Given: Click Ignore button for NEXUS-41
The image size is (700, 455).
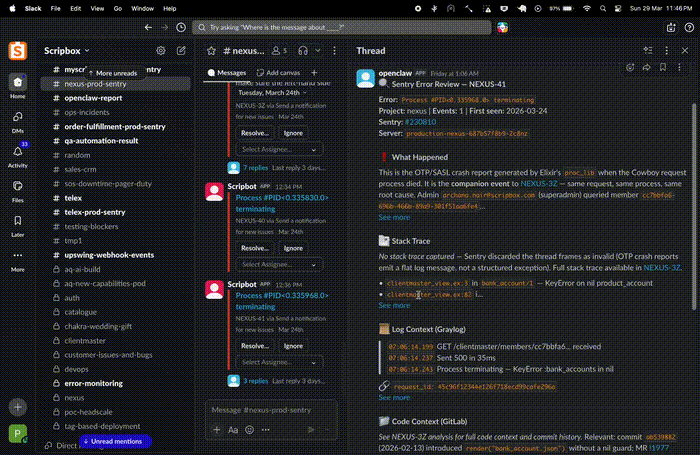Looking at the screenshot, I should [x=293, y=346].
